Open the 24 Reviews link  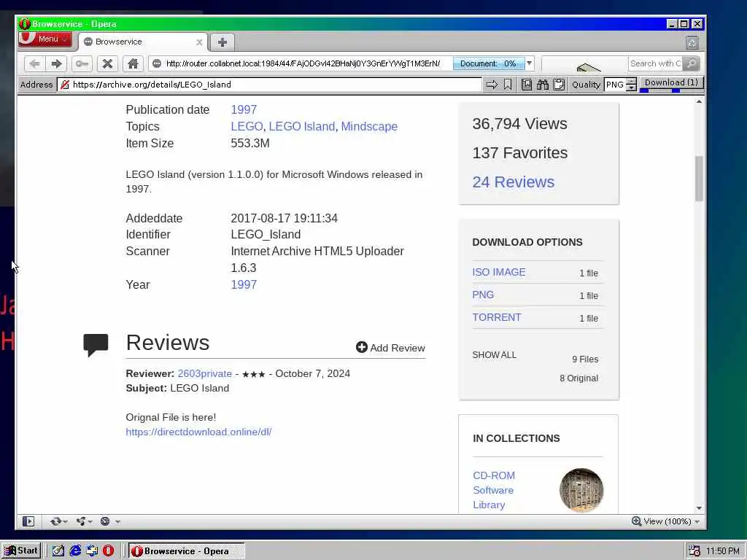pos(513,182)
